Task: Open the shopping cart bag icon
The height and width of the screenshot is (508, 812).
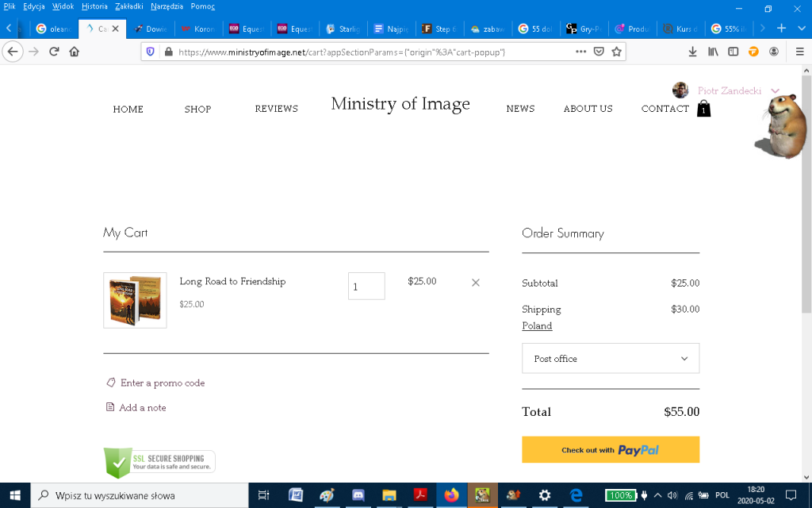Action: point(703,110)
